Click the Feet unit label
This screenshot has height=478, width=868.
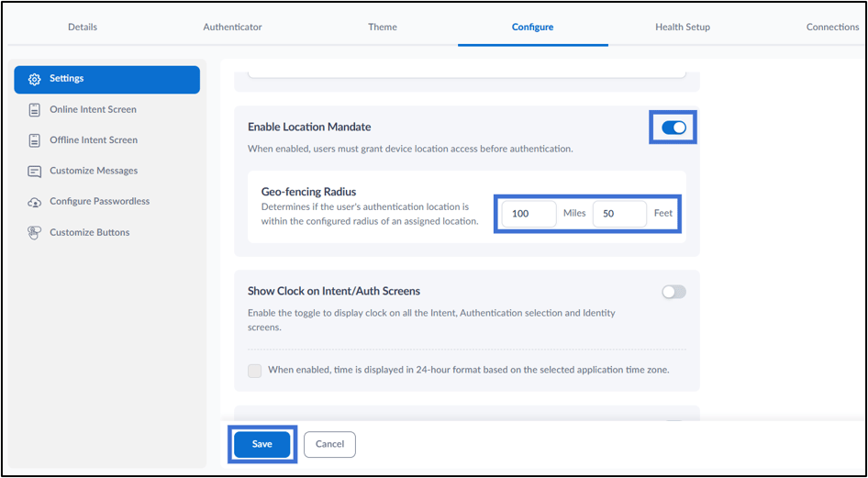tap(663, 213)
